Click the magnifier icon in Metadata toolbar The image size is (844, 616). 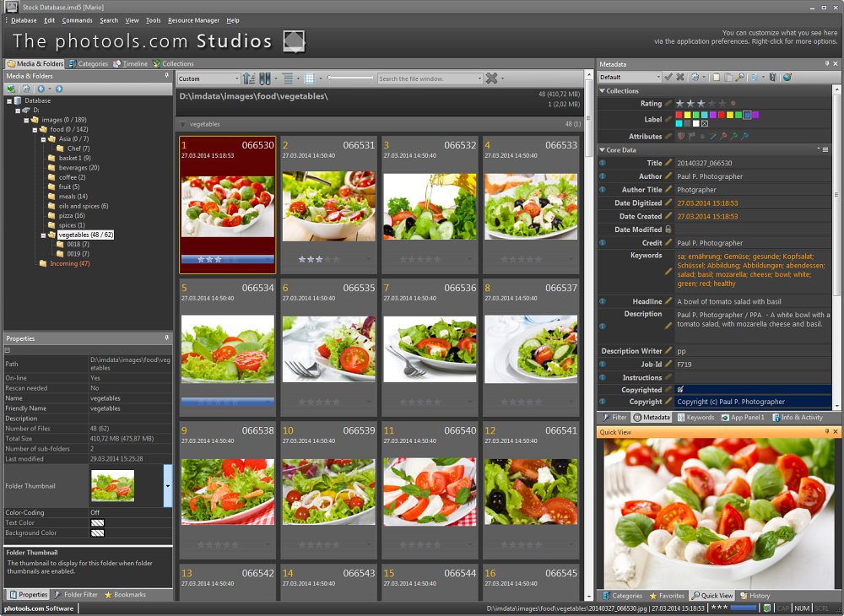(740, 77)
